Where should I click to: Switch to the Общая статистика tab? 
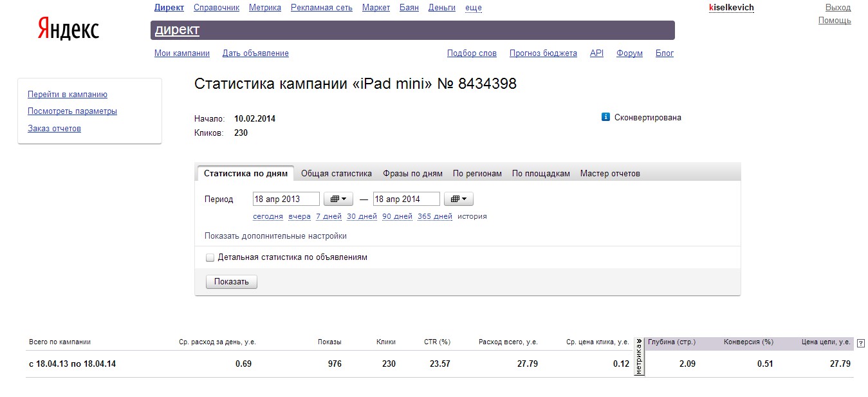[x=337, y=174]
